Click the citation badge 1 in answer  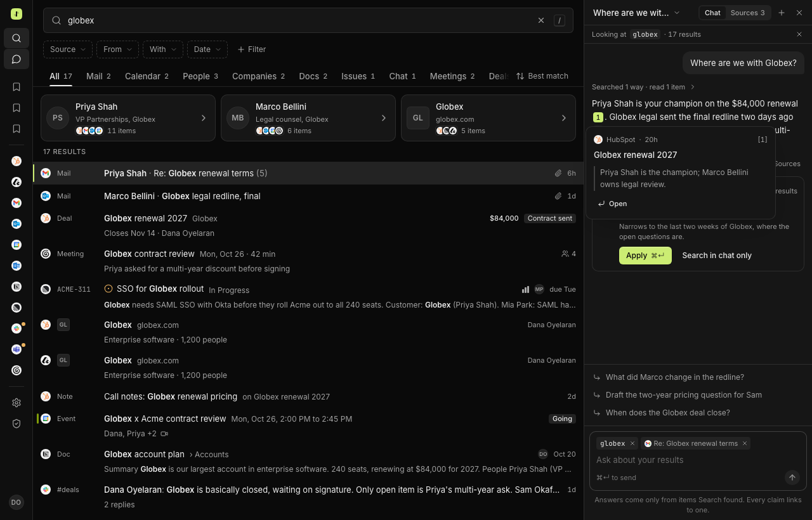(x=598, y=117)
